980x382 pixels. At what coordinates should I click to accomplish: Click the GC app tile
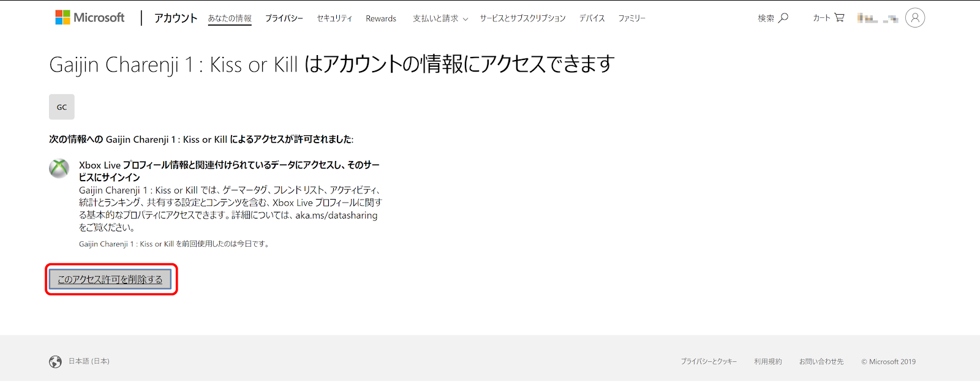click(x=62, y=107)
